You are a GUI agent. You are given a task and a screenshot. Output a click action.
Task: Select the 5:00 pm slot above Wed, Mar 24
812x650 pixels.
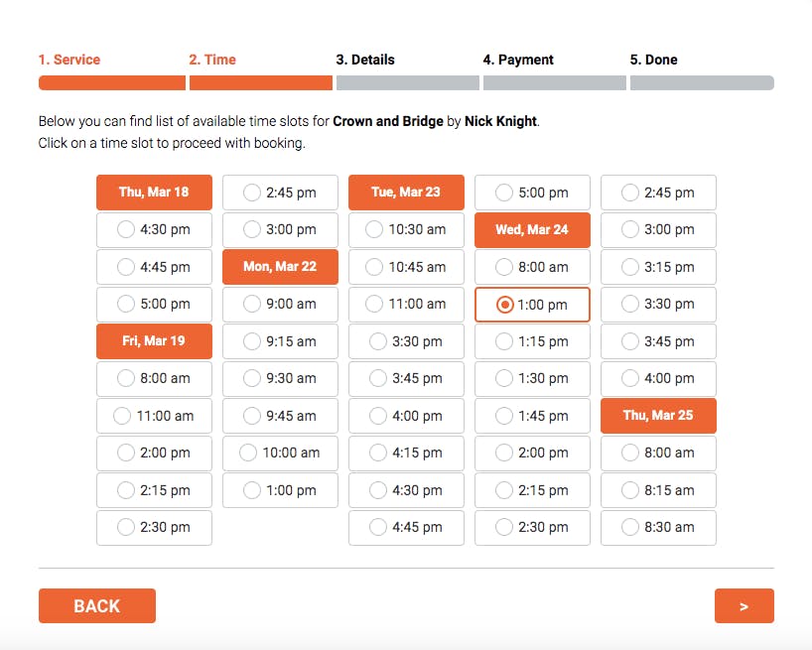(532, 193)
